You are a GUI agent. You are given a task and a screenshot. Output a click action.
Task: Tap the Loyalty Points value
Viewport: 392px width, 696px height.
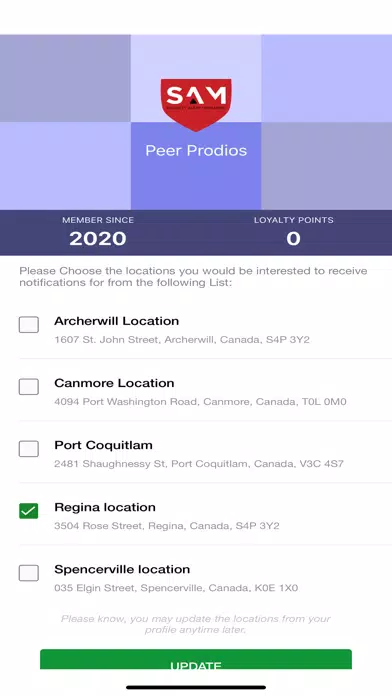point(293,239)
